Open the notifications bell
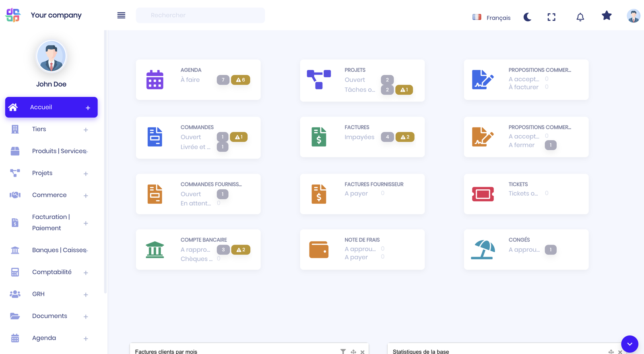Viewport: 644px width, 354px height. (x=580, y=17)
